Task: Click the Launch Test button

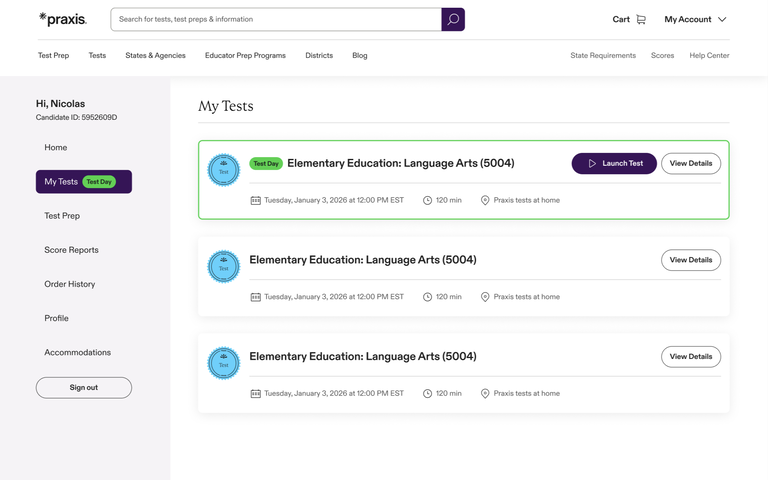Action: click(614, 163)
